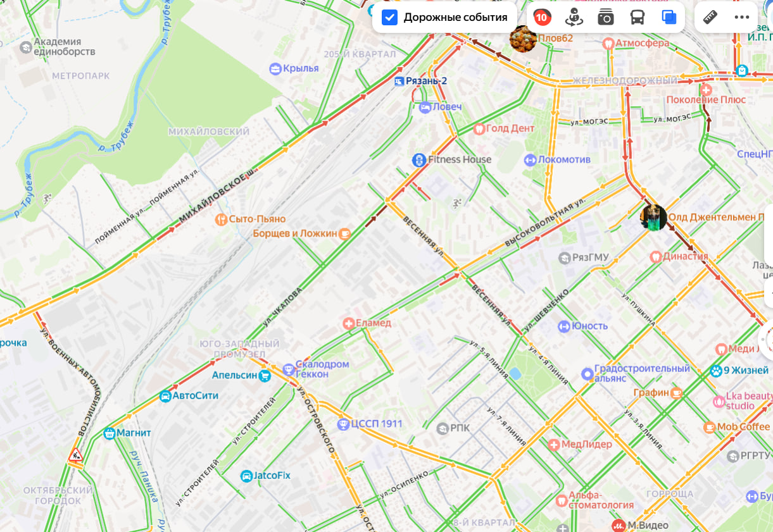This screenshot has width=773, height=532.
Task: Select the ruler measurement tool
Action: tap(710, 17)
